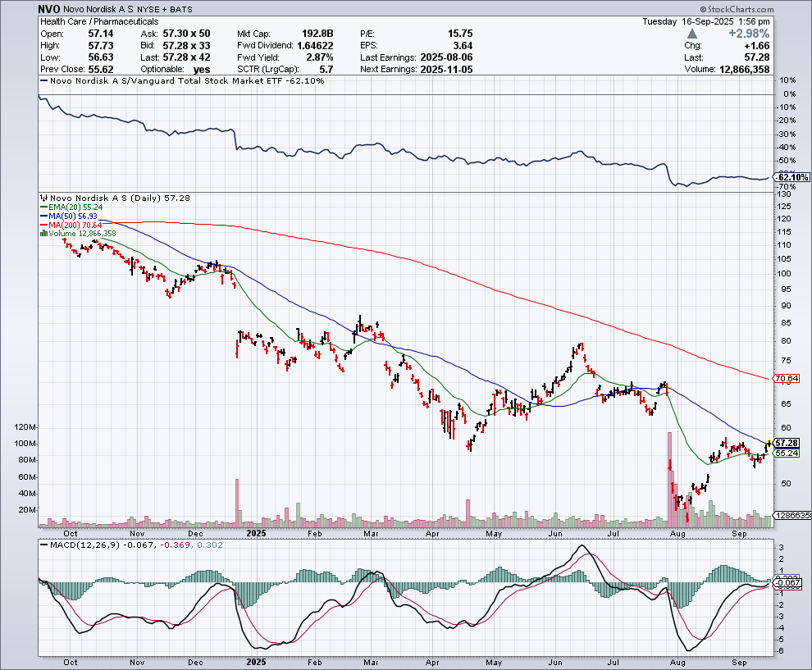The image size is (812, 670).
Task: Click the +2.98% percent change figure
Action: tap(749, 33)
